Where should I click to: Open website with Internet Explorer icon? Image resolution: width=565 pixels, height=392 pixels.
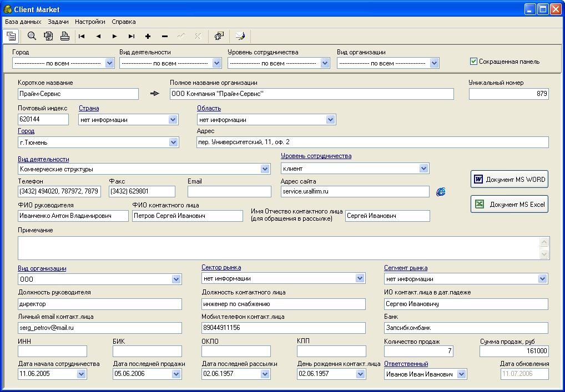pos(440,191)
